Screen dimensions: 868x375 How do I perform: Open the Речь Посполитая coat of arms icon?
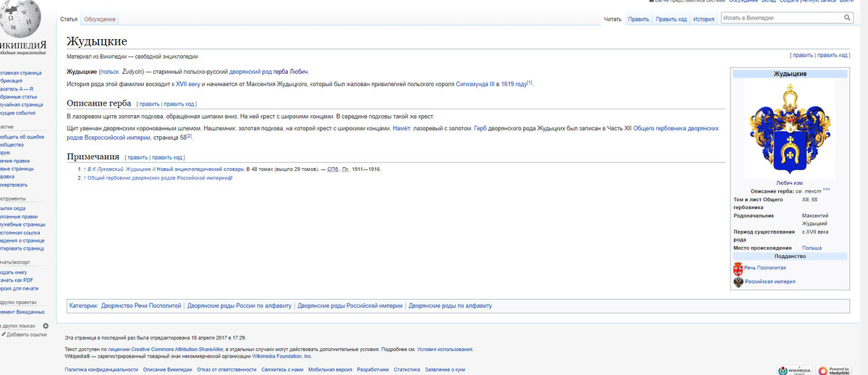pyautogui.click(x=738, y=268)
